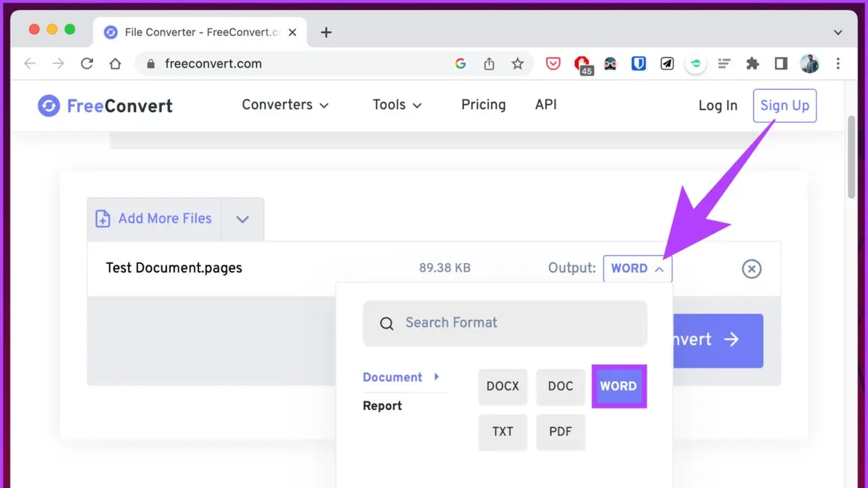Open the reading list lines icon
The image size is (868, 488).
click(x=724, y=64)
